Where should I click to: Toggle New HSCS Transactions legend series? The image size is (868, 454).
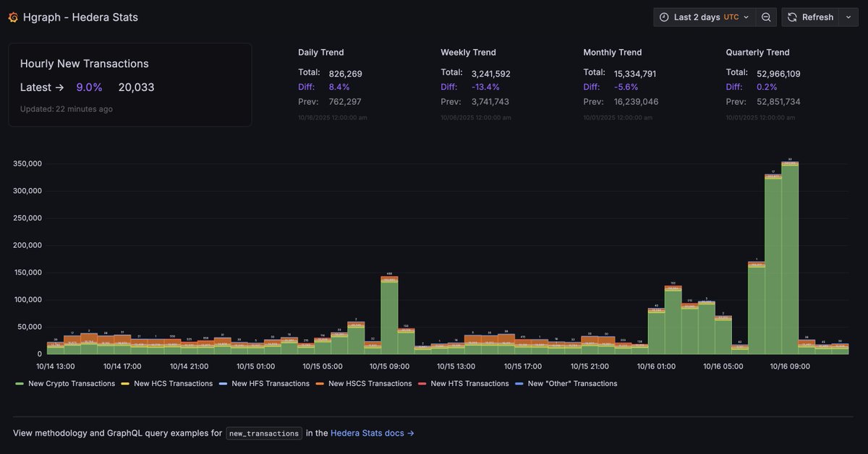pyautogui.click(x=364, y=384)
